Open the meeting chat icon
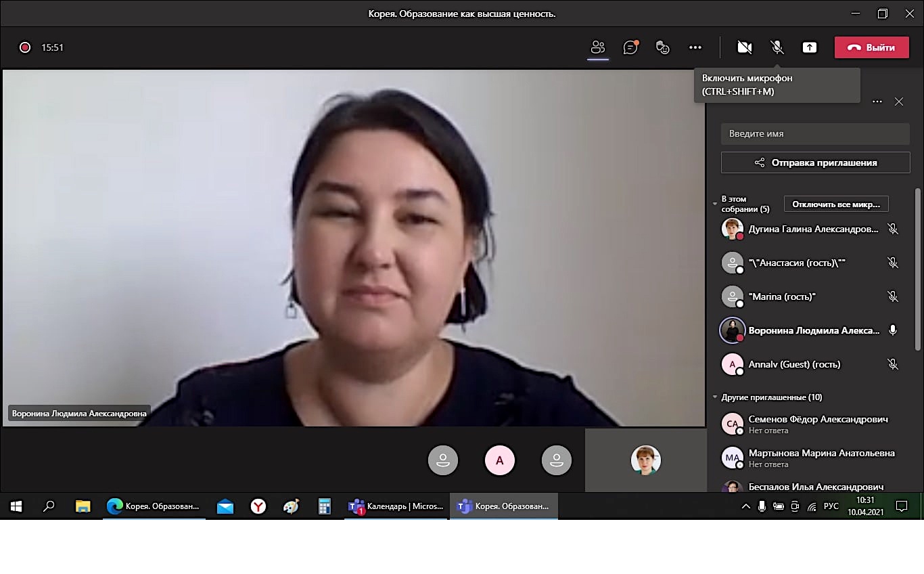 [630, 47]
